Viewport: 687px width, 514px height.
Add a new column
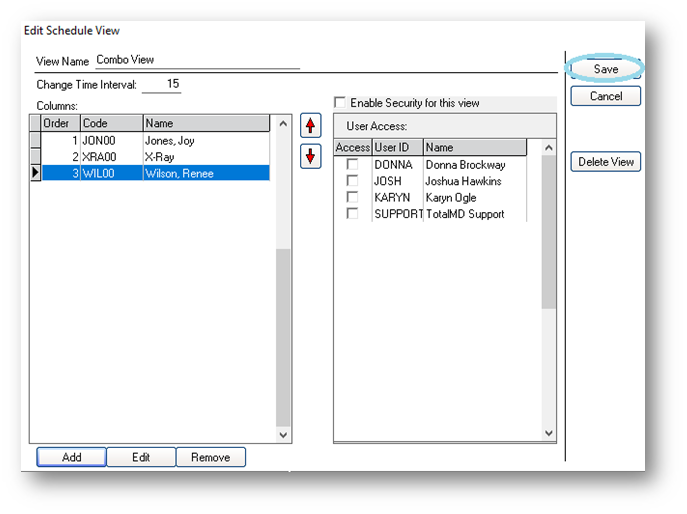[71, 457]
